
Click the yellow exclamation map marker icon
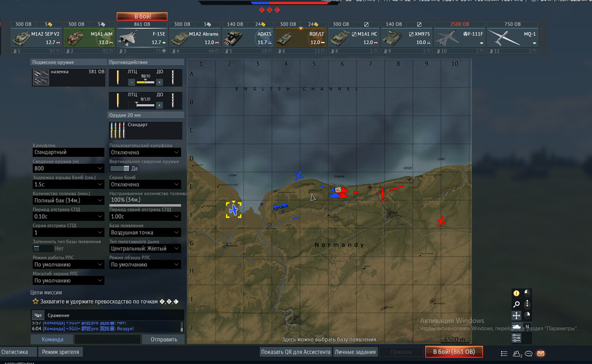pyautogui.click(x=516, y=293)
